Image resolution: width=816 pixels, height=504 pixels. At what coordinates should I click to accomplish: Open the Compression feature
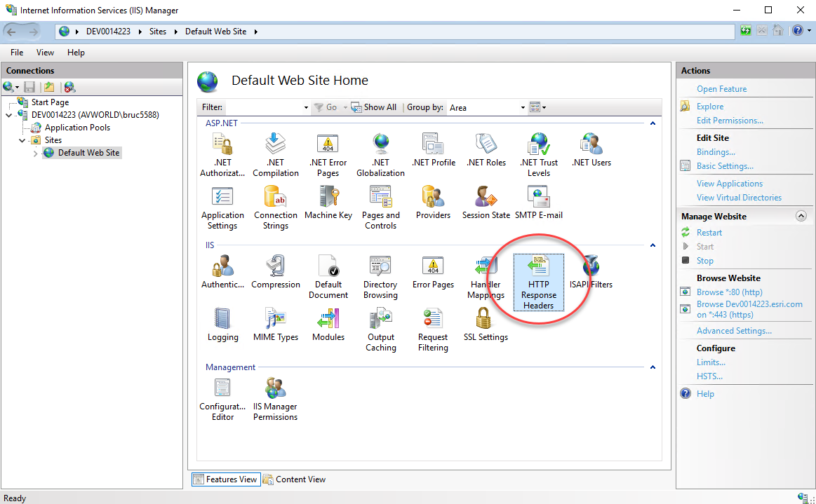(x=275, y=272)
